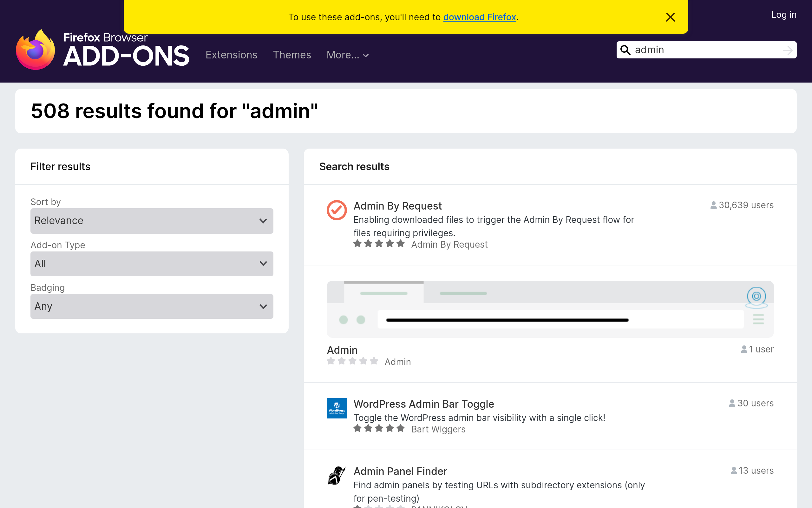Click the Admin add-on browser preview image
The width and height of the screenshot is (812, 508).
(550, 309)
